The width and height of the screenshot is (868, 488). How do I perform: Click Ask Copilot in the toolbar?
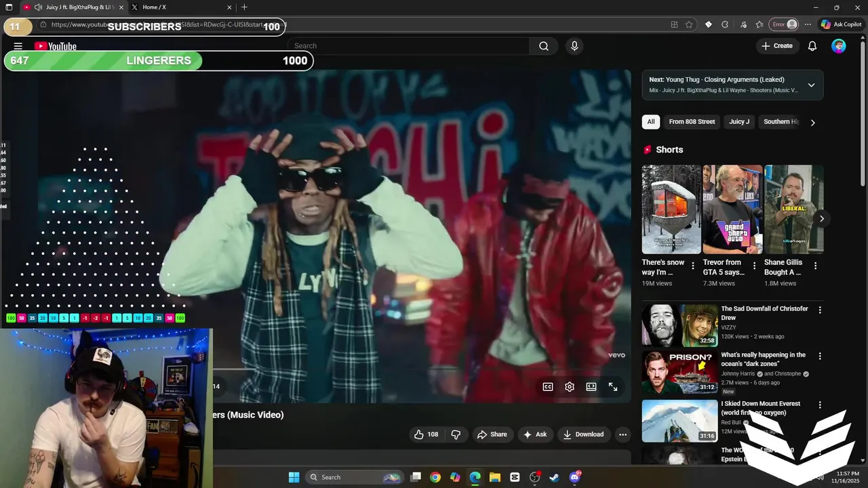tap(841, 24)
